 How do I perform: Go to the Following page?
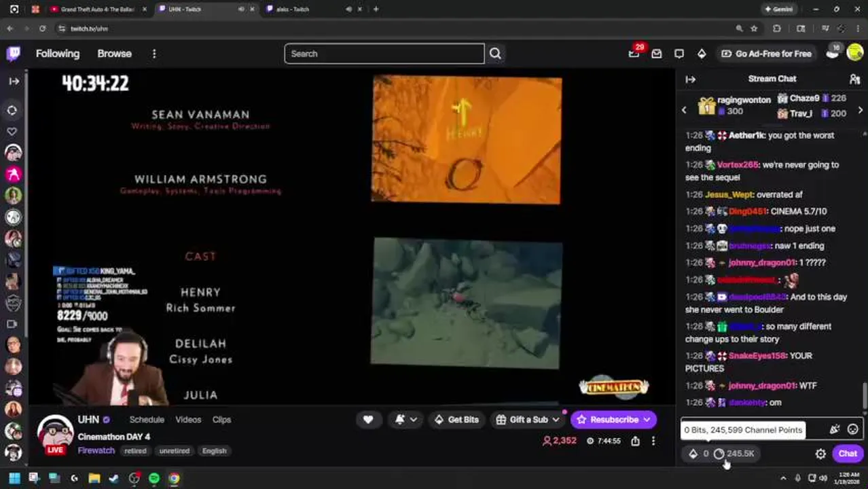coord(58,54)
